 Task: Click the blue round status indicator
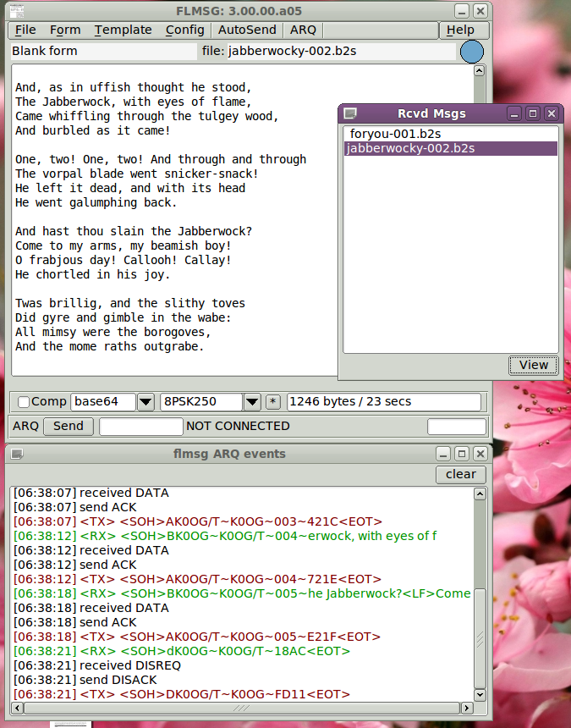click(x=472, y=52)
